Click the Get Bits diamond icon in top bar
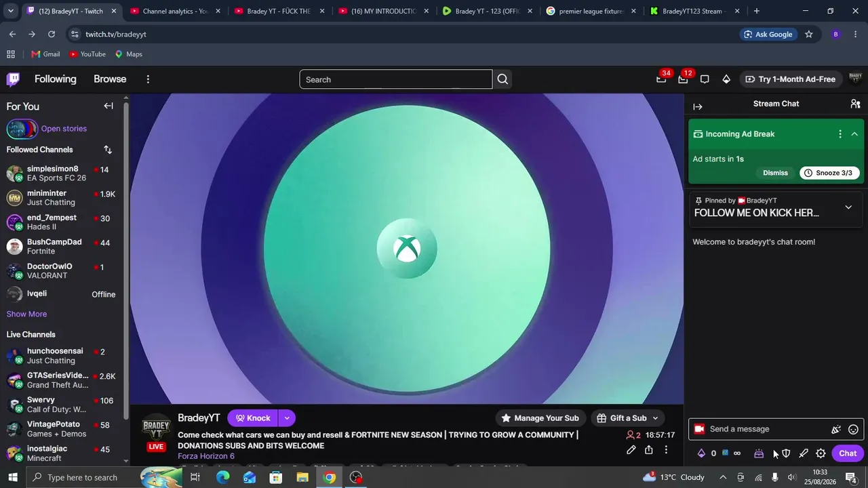Screen dimensions: 868x488 point(726,79)
